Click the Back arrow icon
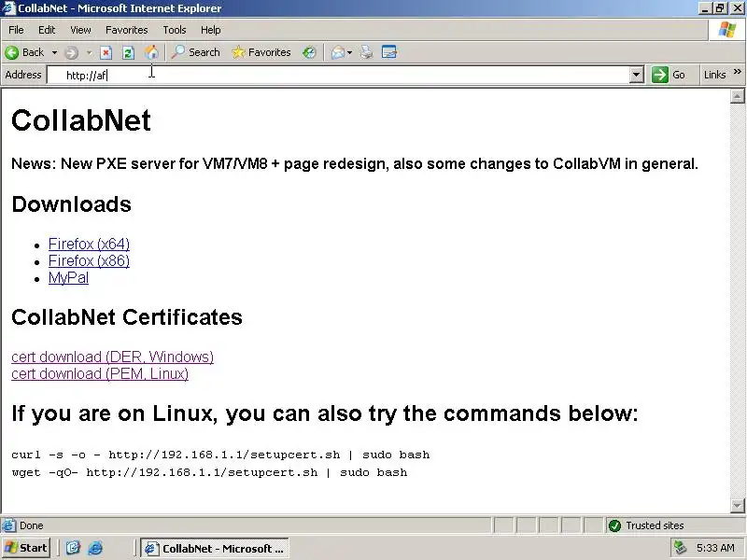 click(x=12, y=52)
